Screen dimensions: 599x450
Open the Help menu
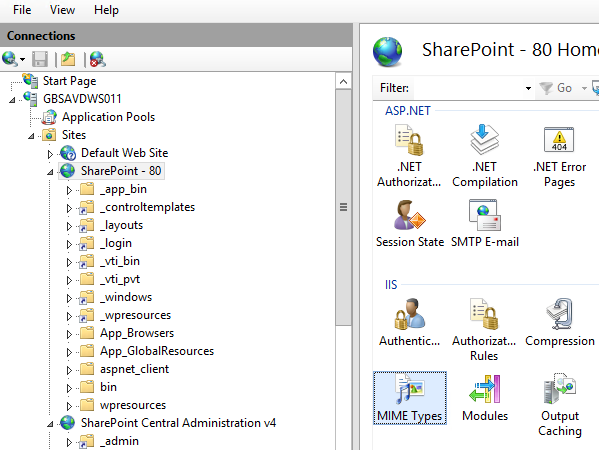(106, 10)
